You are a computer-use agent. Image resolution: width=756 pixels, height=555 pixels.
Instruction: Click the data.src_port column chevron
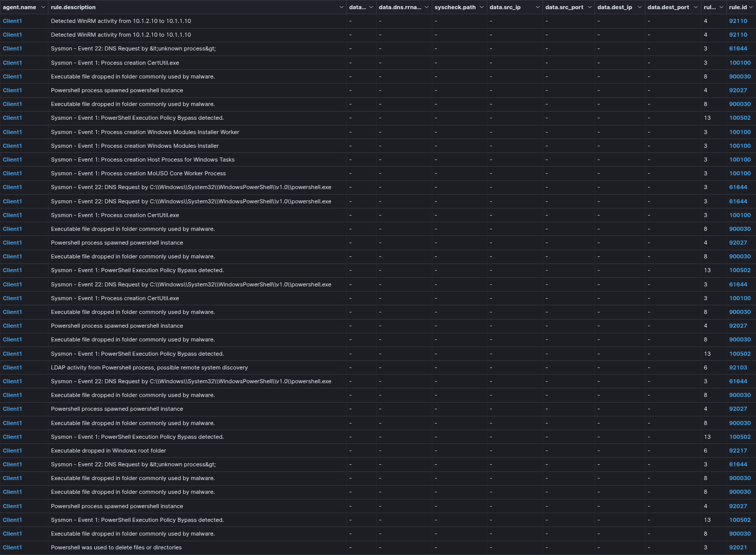(x=589, y=7)
